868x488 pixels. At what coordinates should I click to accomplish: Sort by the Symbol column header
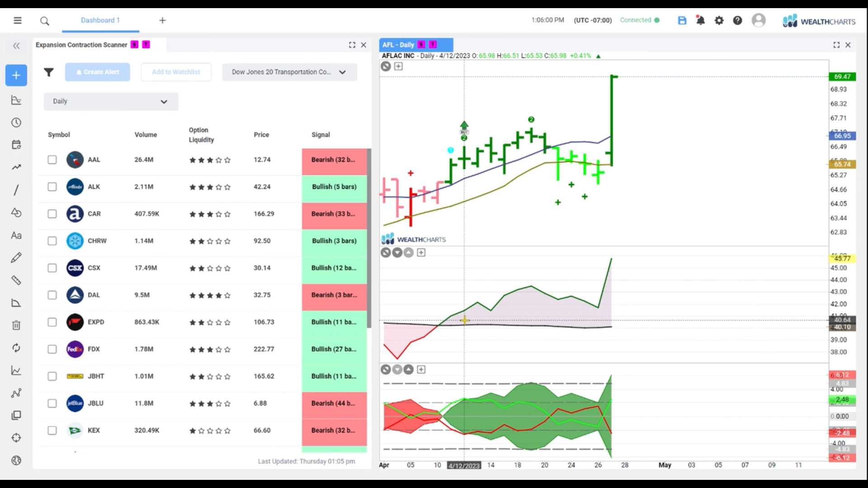(59, 135)
